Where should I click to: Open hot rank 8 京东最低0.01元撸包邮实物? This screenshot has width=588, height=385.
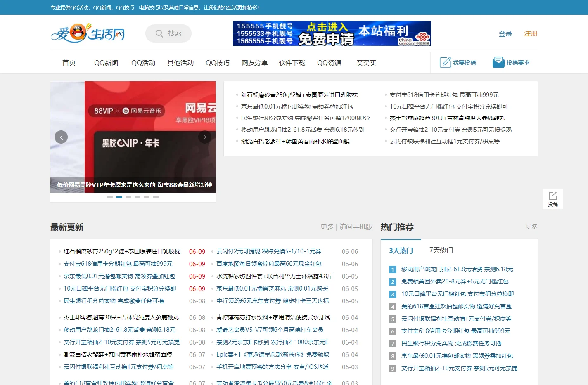coord(457,356)
